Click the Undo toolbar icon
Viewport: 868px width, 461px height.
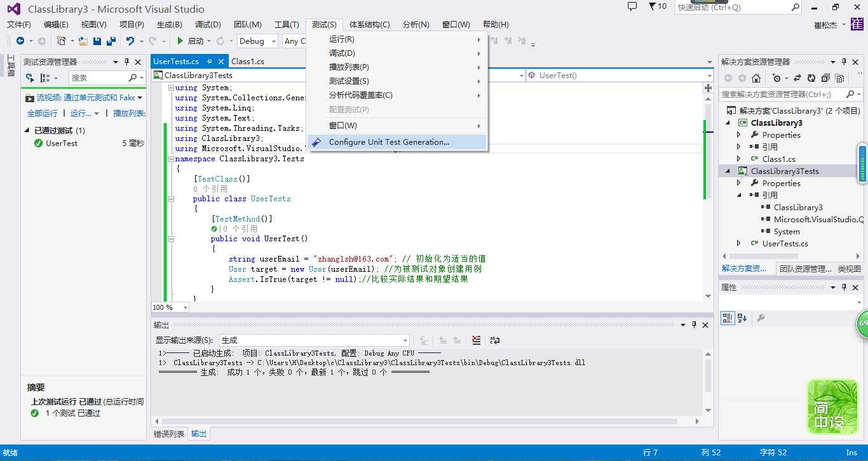tap(130, 41)
